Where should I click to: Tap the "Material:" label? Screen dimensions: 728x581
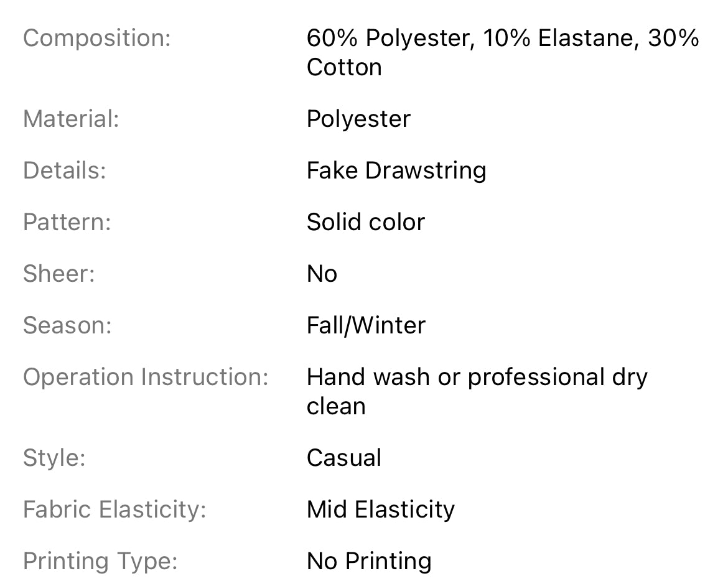(x=71, y=119)
